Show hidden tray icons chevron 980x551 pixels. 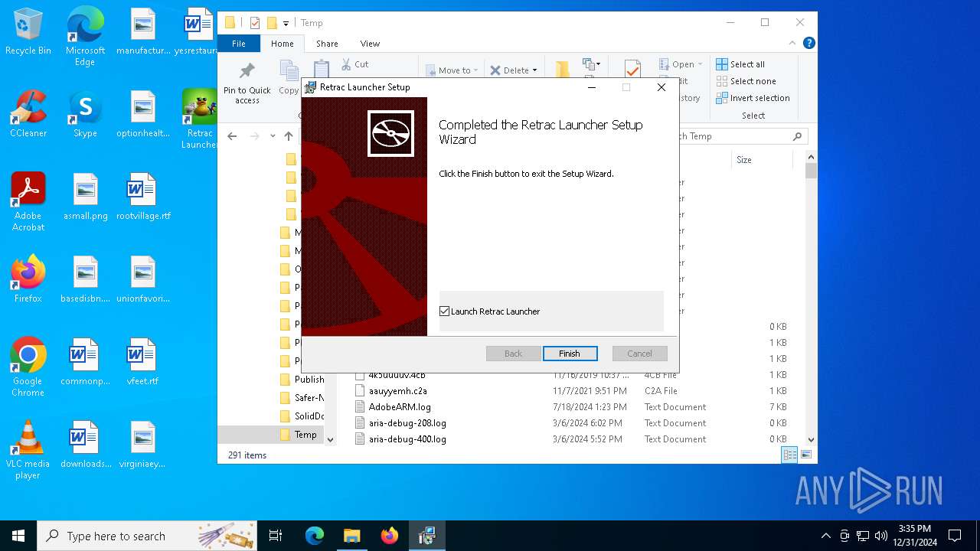(x=825, y=536)
